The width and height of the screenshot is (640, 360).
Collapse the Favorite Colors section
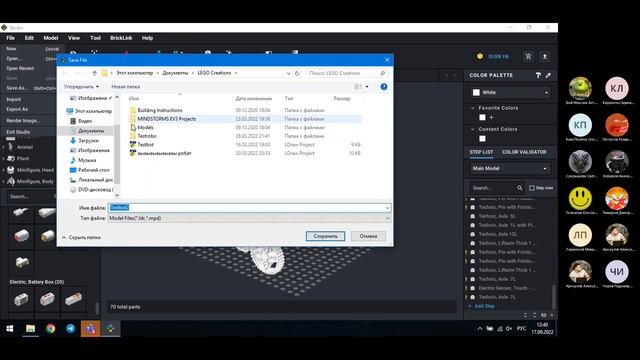(473, 108)
